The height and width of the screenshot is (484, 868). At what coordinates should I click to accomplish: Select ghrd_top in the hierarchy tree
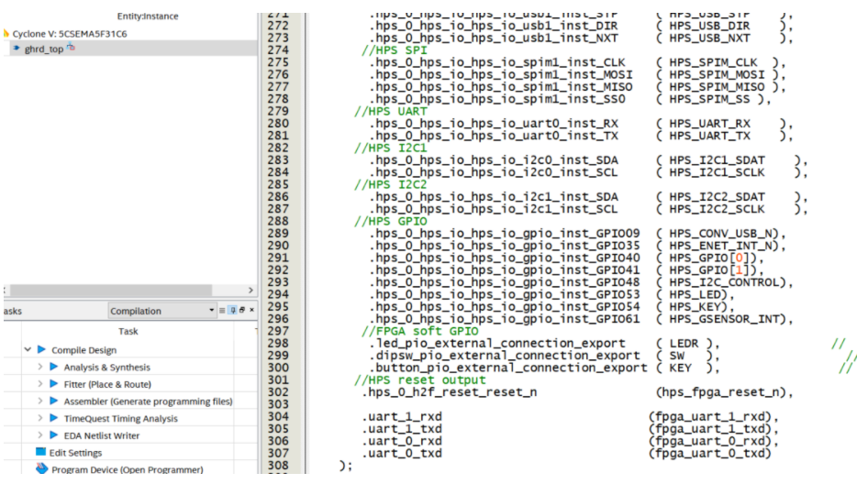(x=44, y=49)
